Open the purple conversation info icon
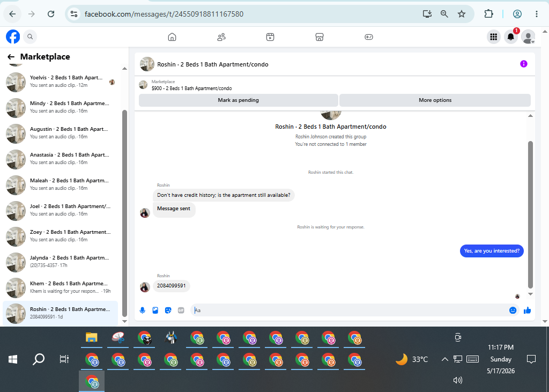 (x=523, y=64)
